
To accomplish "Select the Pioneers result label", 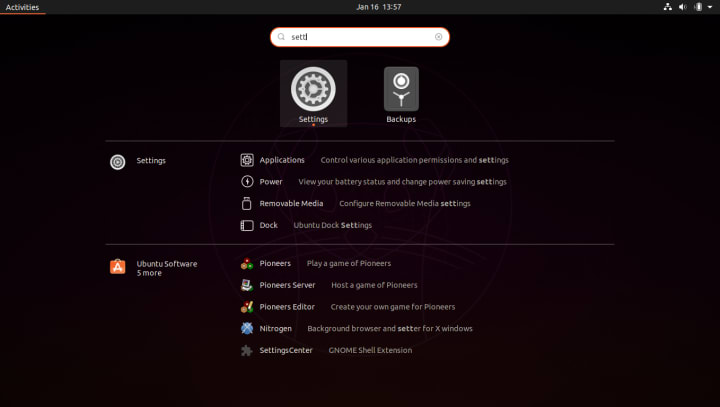I will point(275,263).
